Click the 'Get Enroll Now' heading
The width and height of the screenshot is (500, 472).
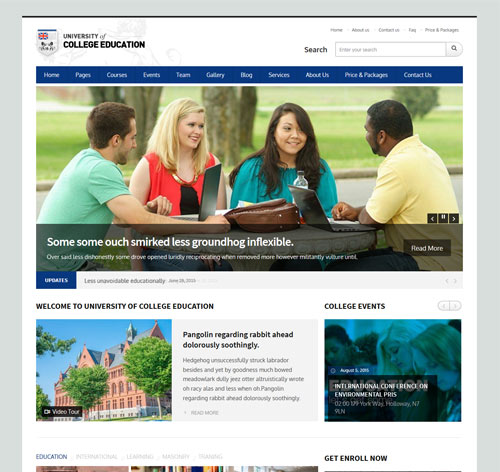point(356,458)
